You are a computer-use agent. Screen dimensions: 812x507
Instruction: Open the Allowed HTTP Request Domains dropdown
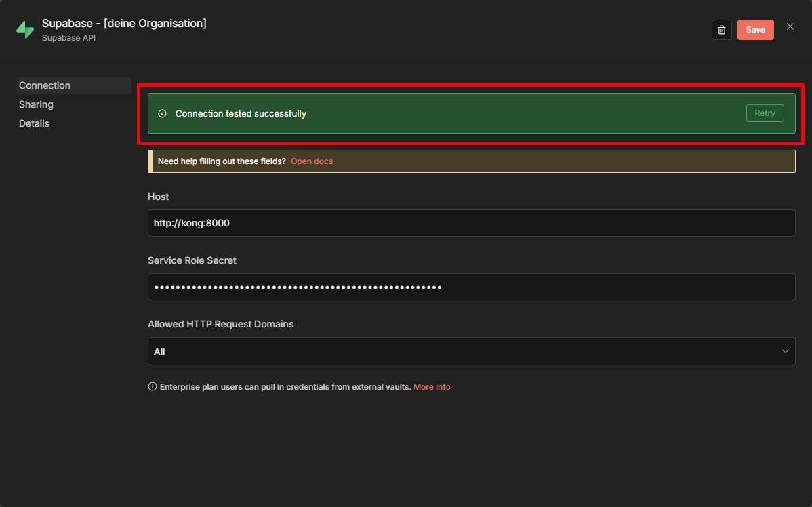coord(471,352)
